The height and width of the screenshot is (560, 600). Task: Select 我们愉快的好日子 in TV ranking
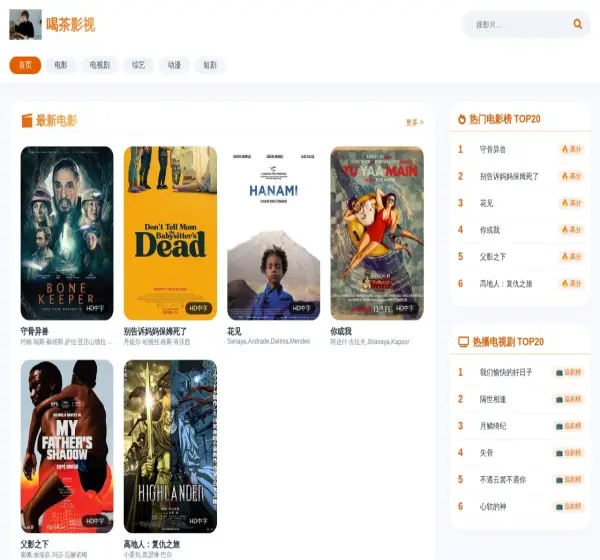506,372
